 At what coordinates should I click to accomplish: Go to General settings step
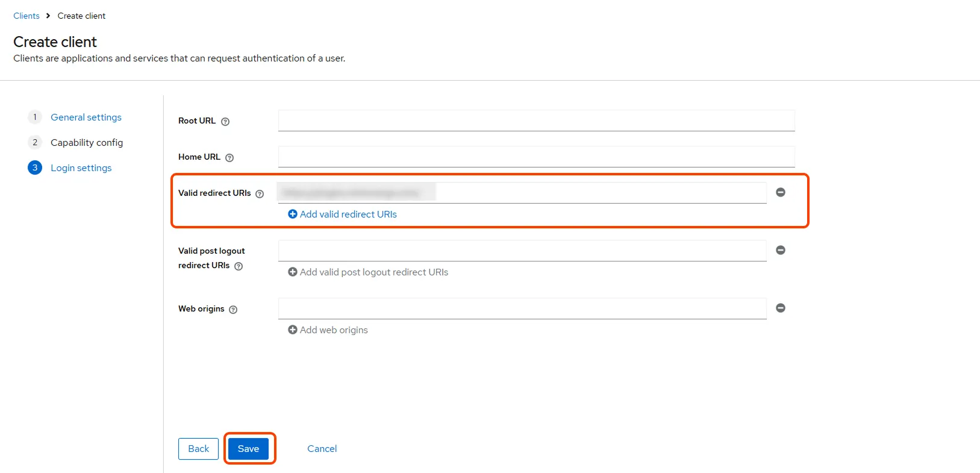(86, 117)
